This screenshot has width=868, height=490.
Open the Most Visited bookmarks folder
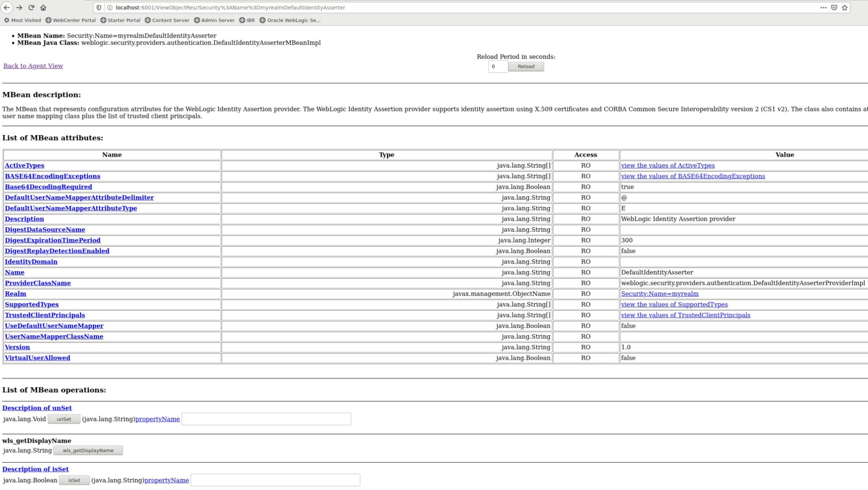click(22, 20)
